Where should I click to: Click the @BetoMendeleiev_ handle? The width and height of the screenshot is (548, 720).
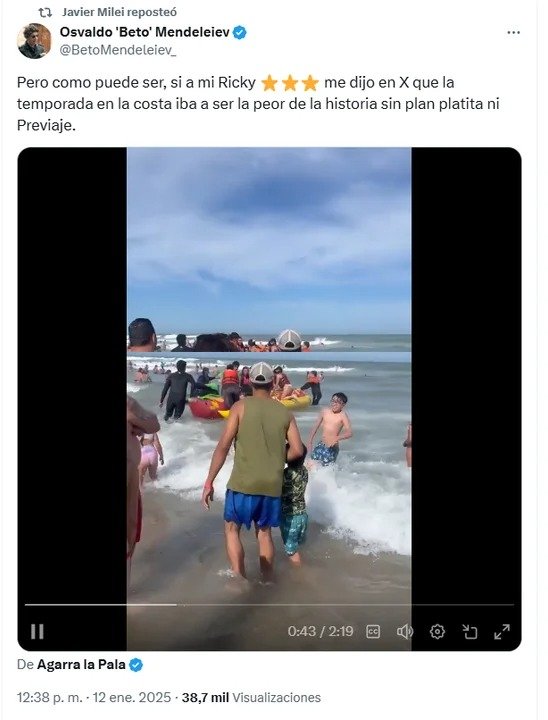(x=118, y=50)
